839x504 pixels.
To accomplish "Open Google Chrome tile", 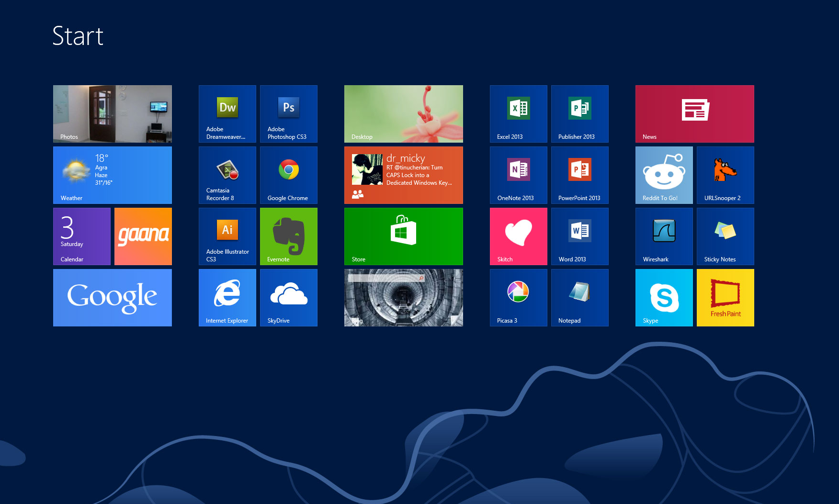I will pos(289,175).
